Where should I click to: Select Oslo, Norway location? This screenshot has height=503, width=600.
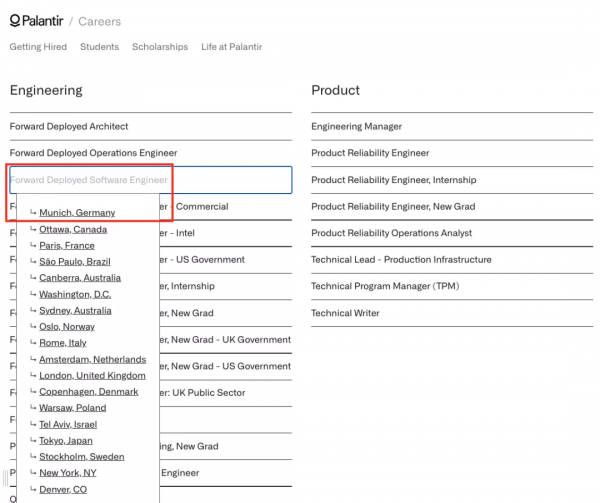tap(67, 327)
